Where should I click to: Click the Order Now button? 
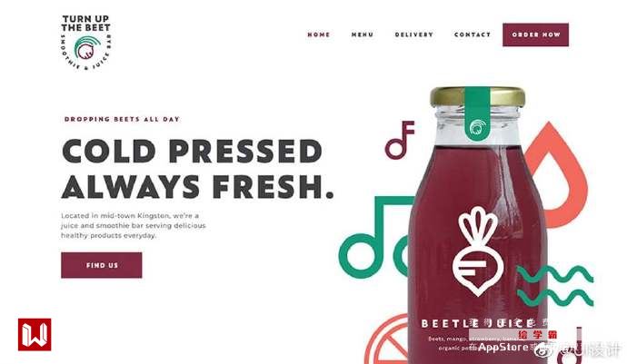pos(535,34)
